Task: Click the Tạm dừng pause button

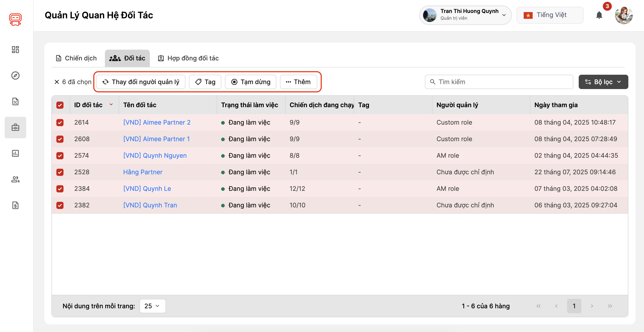Action: tap(250, 82)
